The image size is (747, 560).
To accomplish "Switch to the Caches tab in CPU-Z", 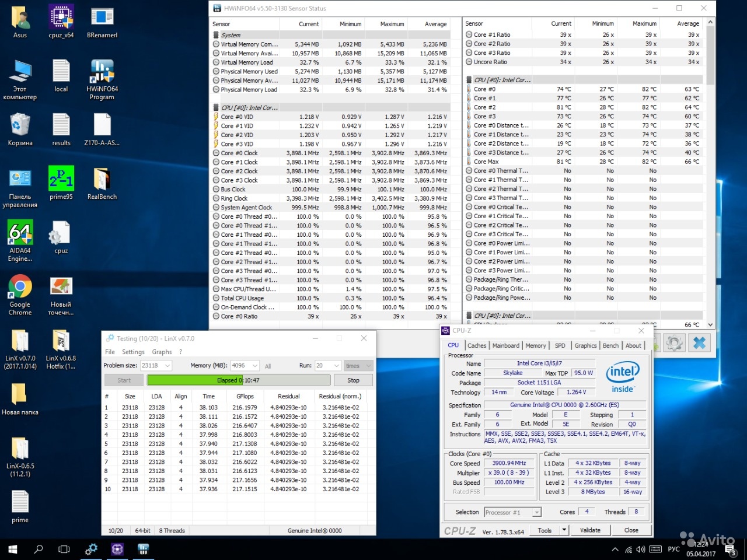I will [x=477, y=345].
